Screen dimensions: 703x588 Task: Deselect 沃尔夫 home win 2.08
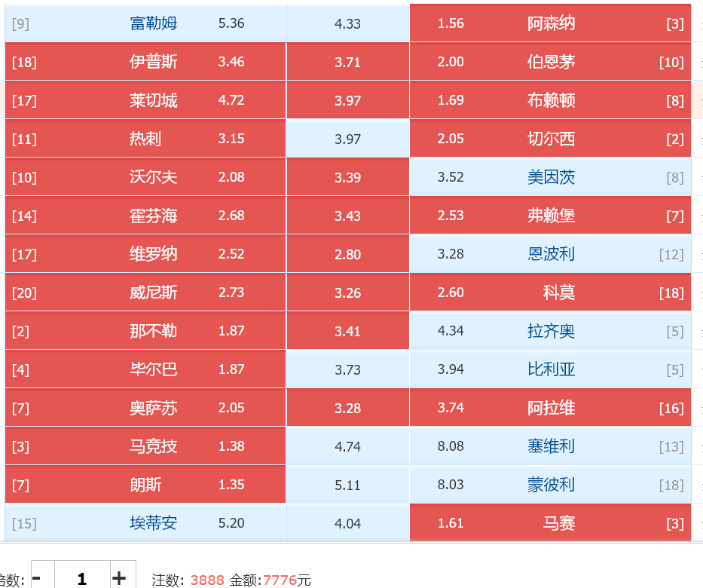tap(145, 177)
